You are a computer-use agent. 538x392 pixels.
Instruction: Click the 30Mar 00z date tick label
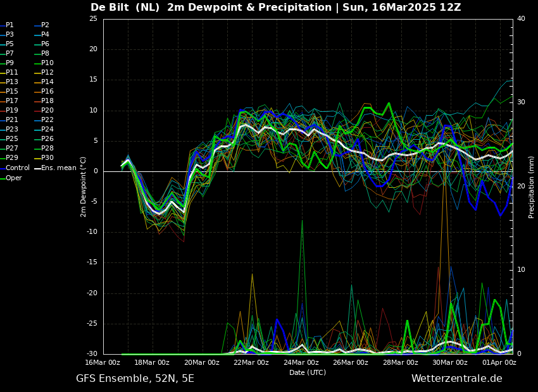(x=450, y=362)
